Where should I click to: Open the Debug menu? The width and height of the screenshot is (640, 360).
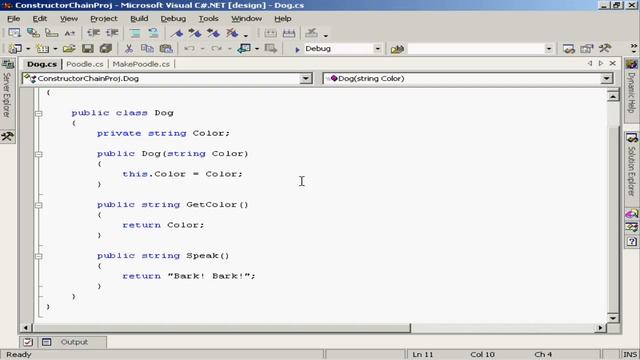click(173, 19)
